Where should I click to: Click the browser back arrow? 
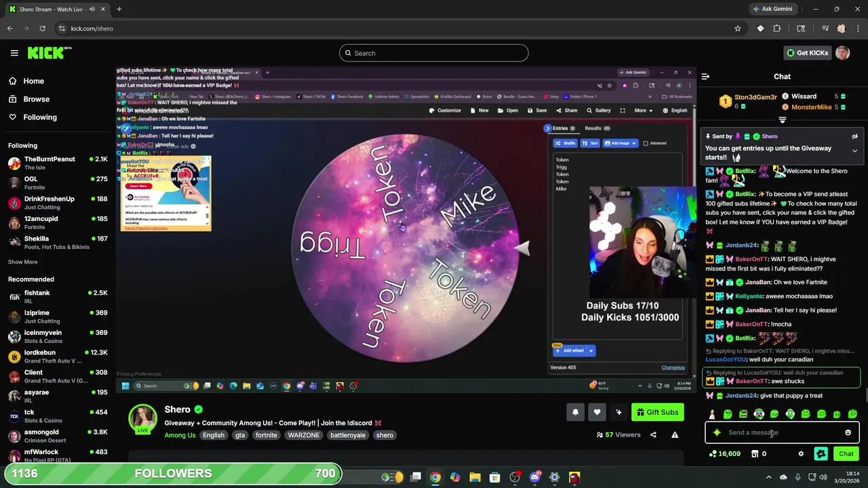click(9, 28)
